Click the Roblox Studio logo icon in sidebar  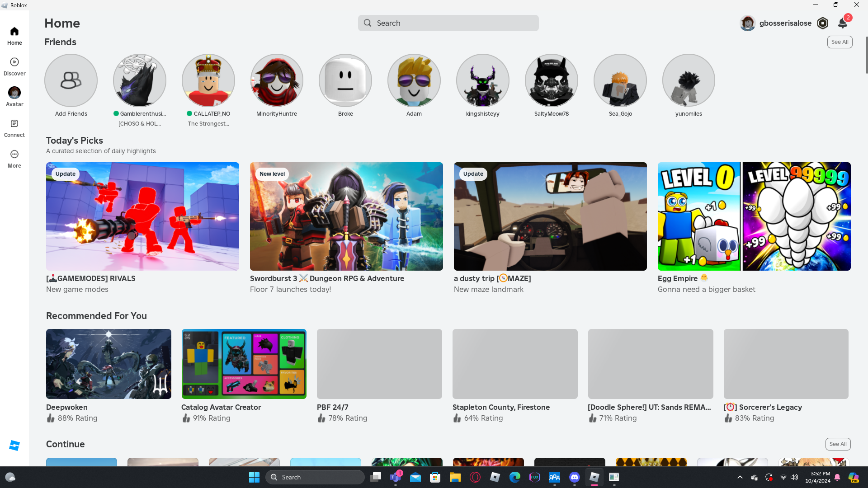click(x=14, y=446)
